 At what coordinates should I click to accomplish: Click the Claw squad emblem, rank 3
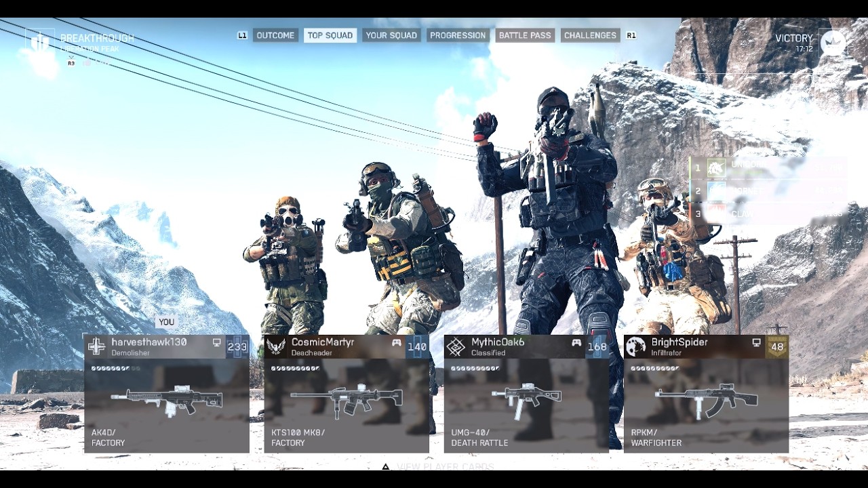click(717, 214)
